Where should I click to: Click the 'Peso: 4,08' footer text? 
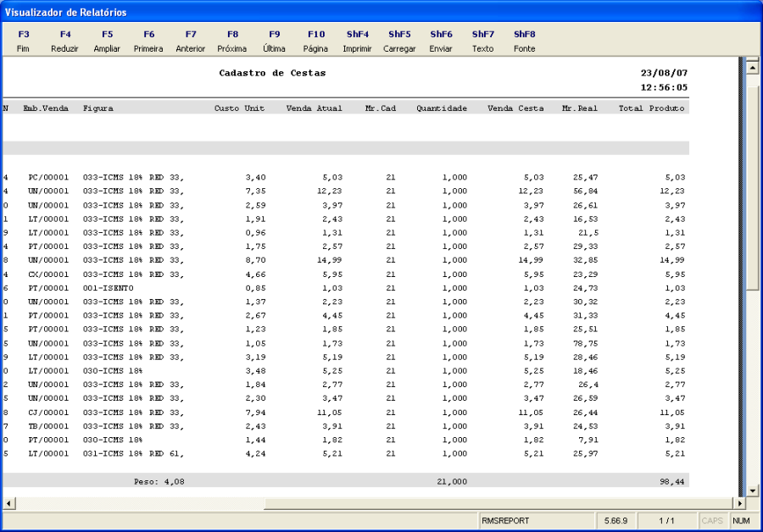(x=159, y=482)
